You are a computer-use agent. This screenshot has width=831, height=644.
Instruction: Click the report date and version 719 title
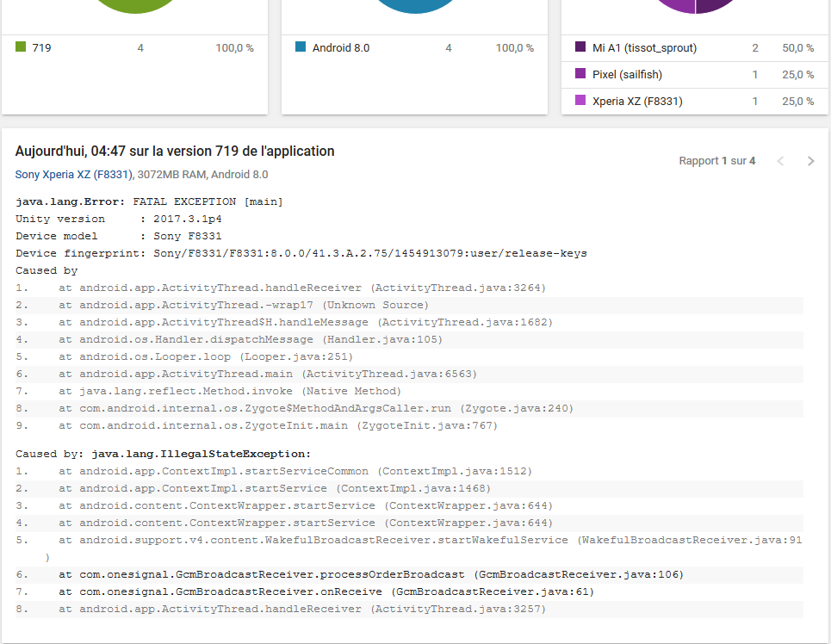coord(175,151)
